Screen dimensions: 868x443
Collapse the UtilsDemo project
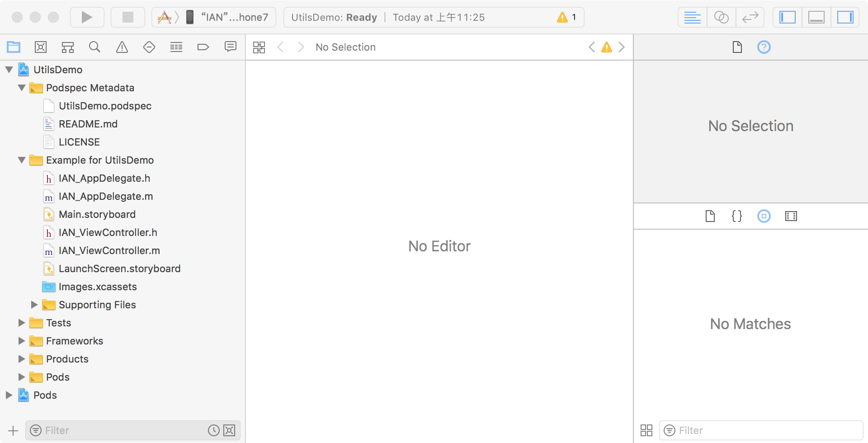click(9, 70)
